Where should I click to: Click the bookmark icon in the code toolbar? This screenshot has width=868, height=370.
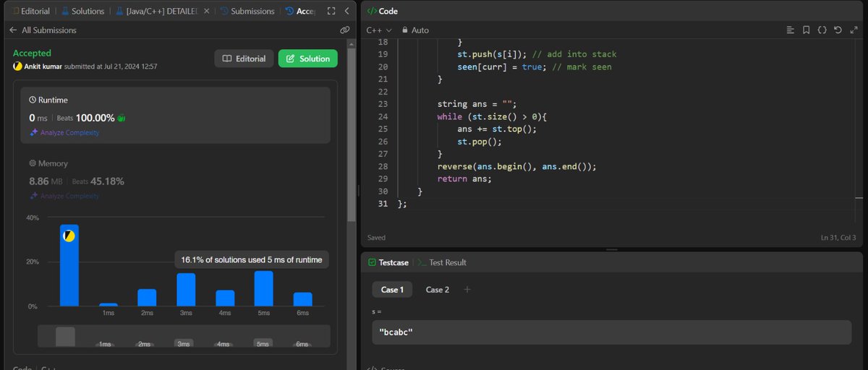point(806,30)
